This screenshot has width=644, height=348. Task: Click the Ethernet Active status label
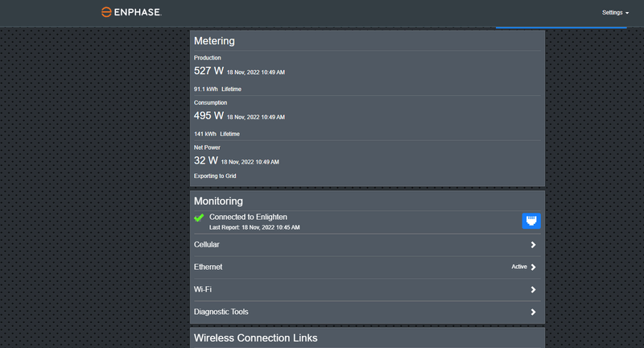(x=519, y=267)
